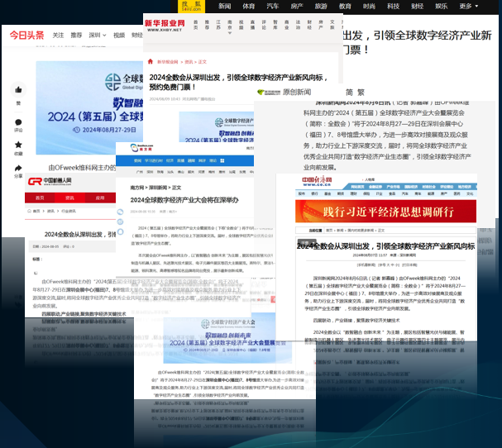Click 股市 in 中国经济网 sub-navigation
The image size is (502, 448).
pyautogui.click(x=302, y=193)
